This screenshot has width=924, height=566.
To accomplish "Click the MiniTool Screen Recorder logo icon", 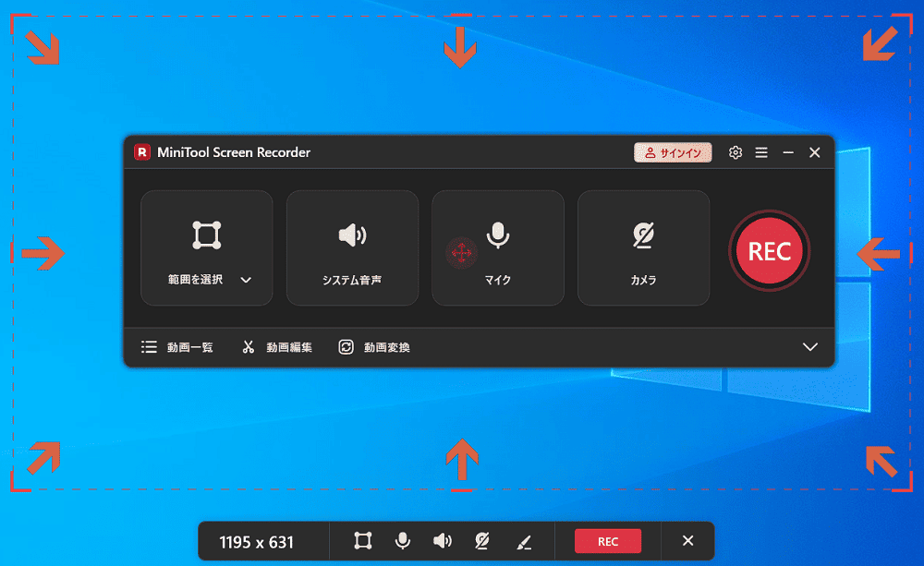I will [142, 151].
